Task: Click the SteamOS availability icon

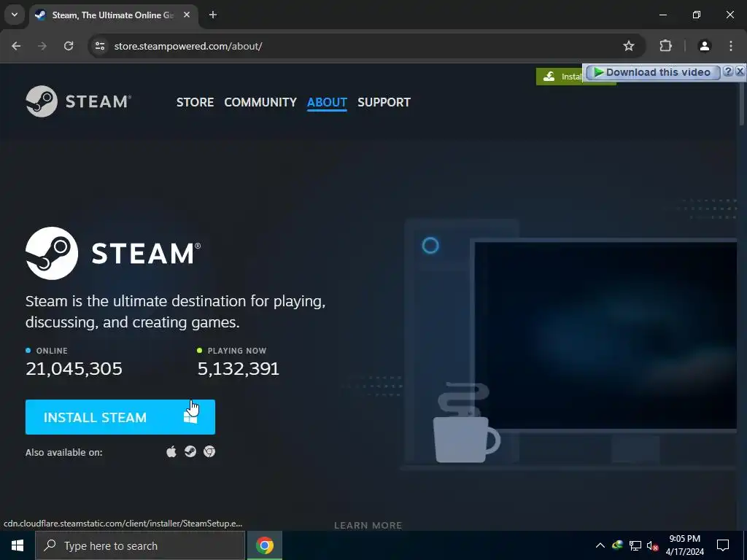Action: (x=190, y=451)
